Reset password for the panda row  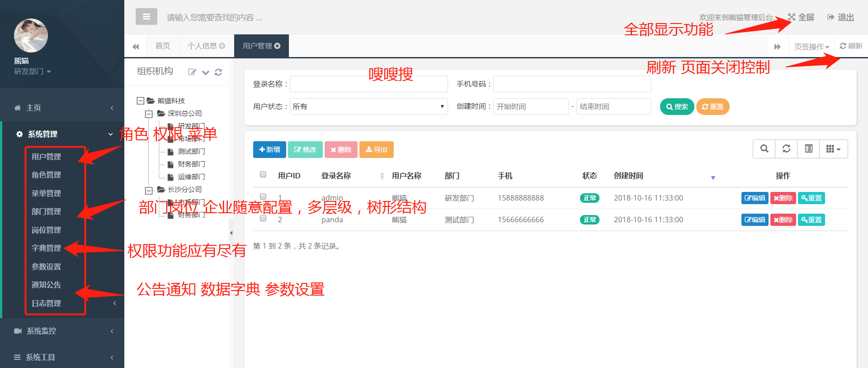point(811,220)
